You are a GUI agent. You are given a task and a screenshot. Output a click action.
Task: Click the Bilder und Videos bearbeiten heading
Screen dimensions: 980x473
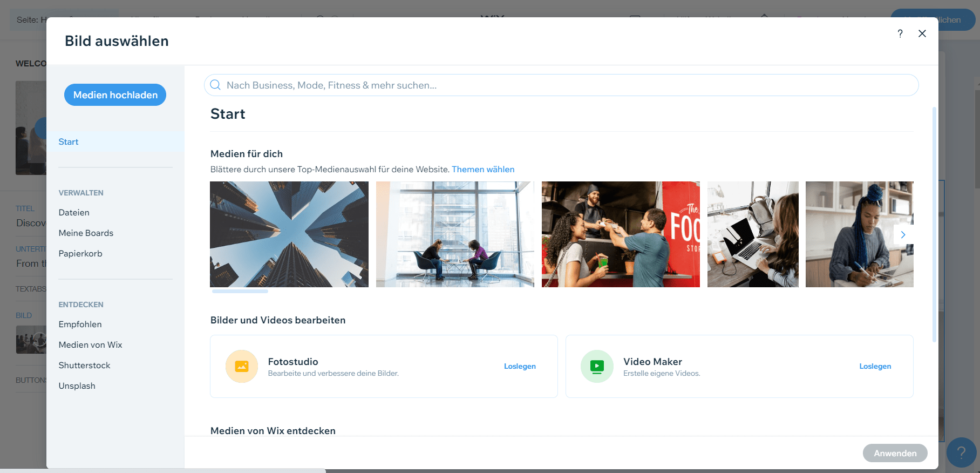coord(278,320)
